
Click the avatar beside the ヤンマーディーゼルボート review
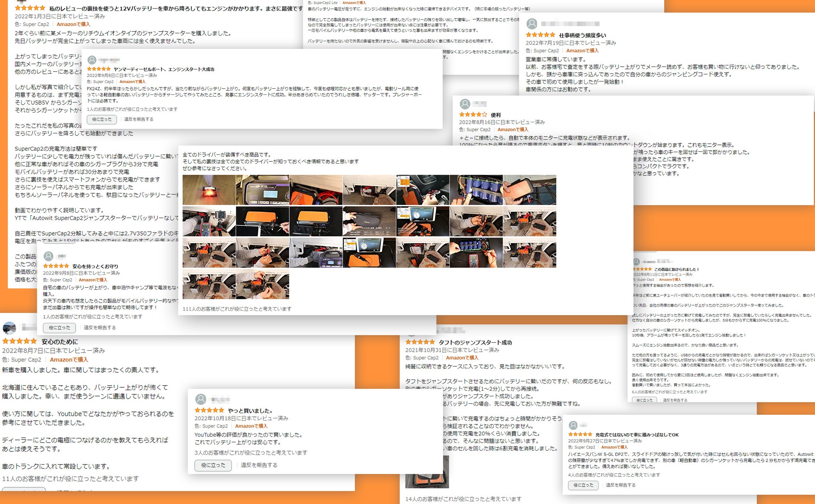point(92,60)
